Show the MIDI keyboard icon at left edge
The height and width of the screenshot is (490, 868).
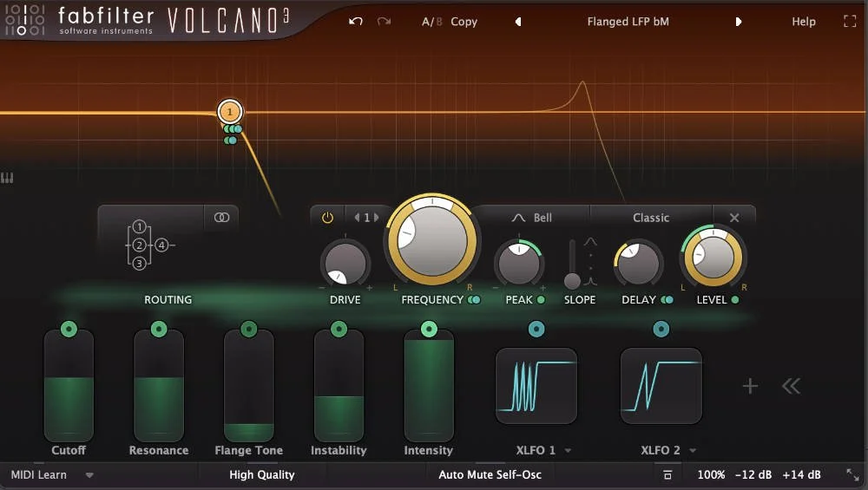click(7, 178)
